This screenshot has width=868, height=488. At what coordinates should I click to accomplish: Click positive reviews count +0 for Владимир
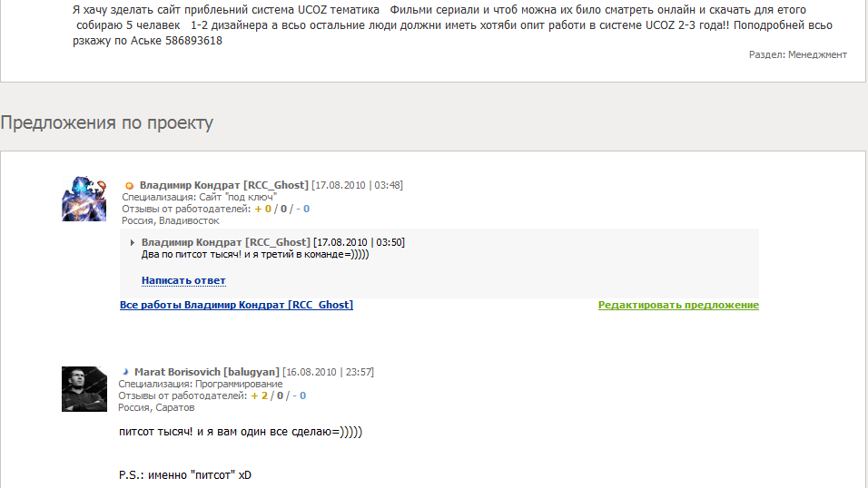[x=263, y=209]
